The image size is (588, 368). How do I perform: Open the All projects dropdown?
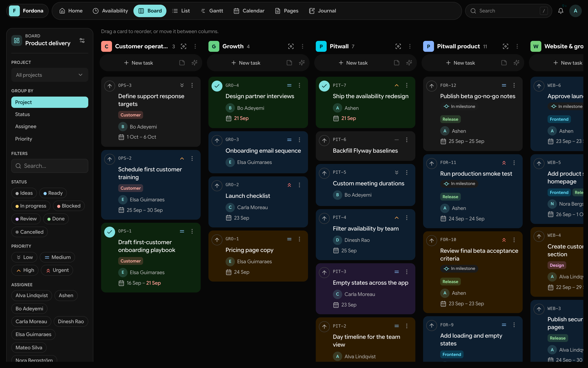[x=50, y=75]
